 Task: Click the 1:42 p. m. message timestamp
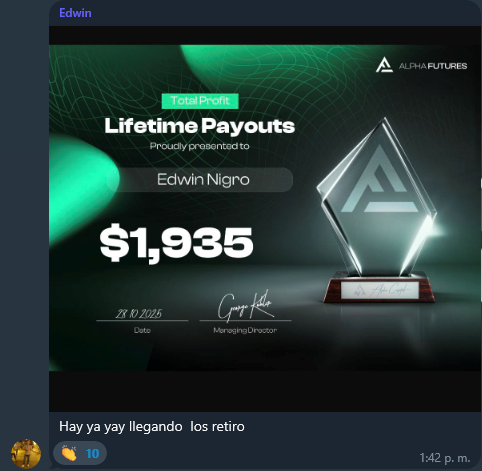[x=445, y=458]
